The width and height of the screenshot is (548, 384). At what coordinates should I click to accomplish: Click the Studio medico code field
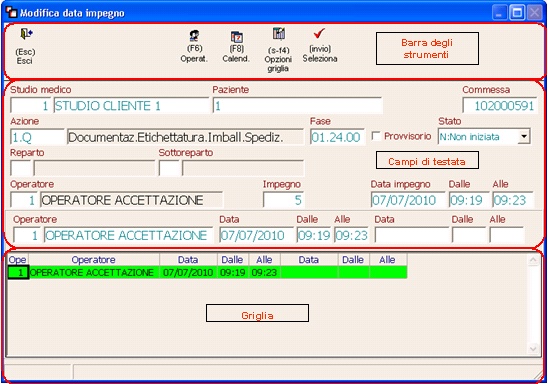tap(30, 106)
